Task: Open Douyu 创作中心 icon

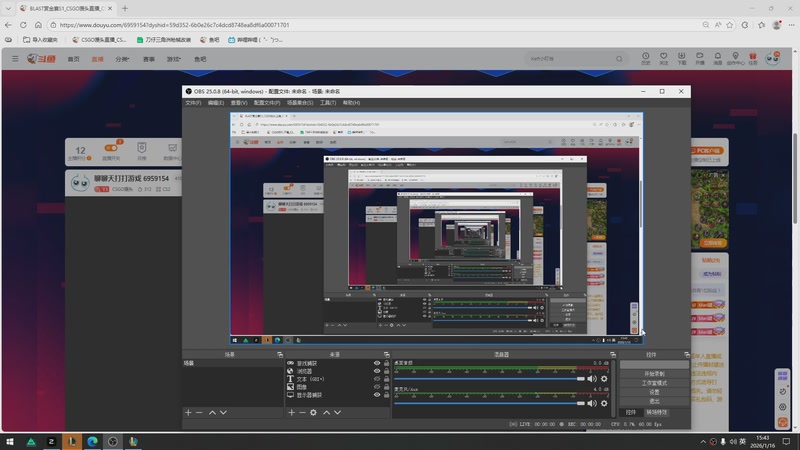Action: 735,58
